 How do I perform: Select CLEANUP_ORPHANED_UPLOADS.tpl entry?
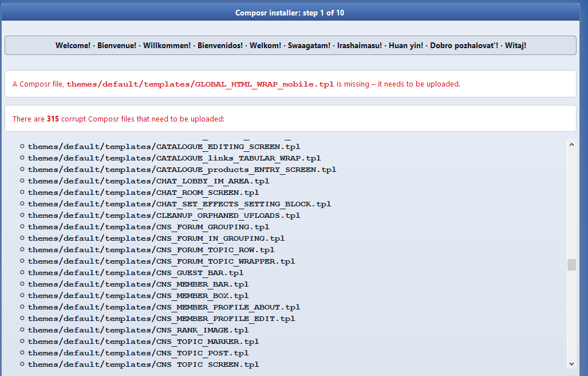tap(164, 216)
